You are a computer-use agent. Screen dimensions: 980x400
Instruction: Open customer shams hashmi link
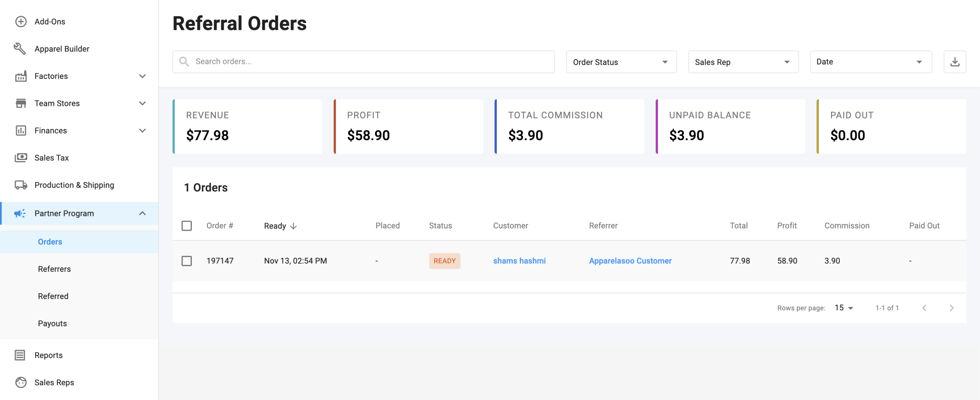pos(519,261)
